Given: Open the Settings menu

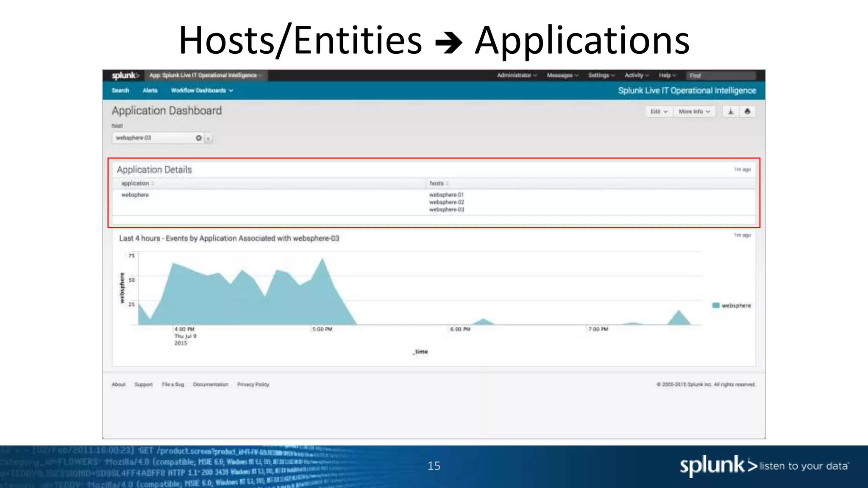Looking at the screenshot, I should pos(601,75).
